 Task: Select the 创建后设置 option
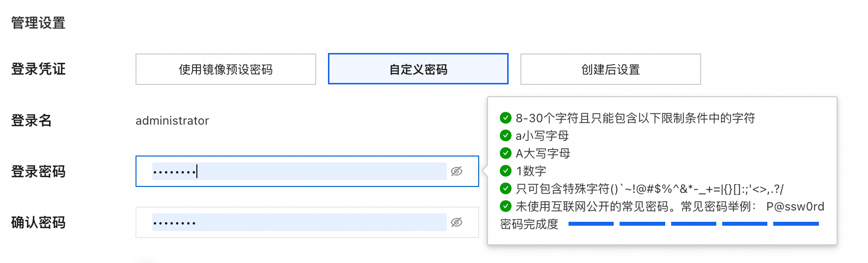pyautogui.click(x=610, y=69)
